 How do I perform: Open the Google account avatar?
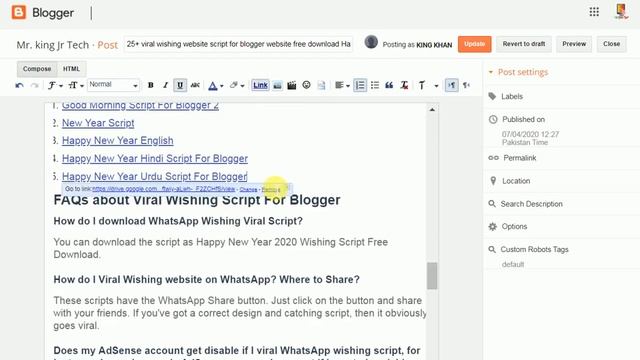(x=621, y=11)
